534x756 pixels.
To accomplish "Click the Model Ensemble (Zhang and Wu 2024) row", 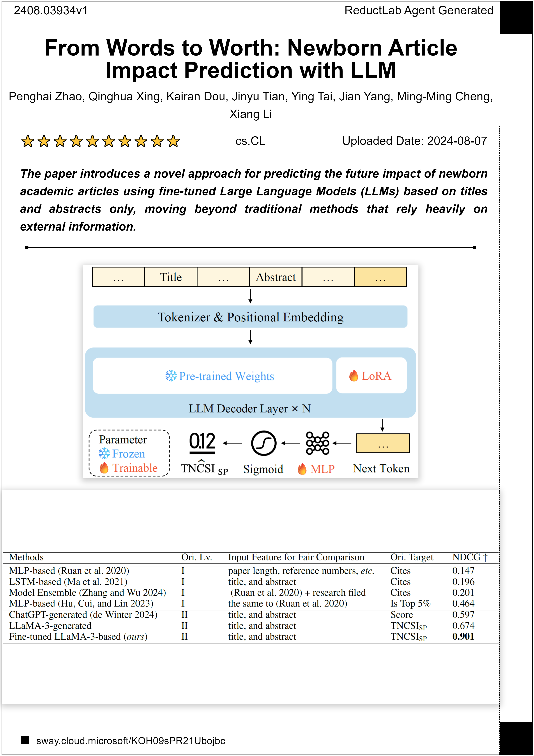I will coord(250,592).
